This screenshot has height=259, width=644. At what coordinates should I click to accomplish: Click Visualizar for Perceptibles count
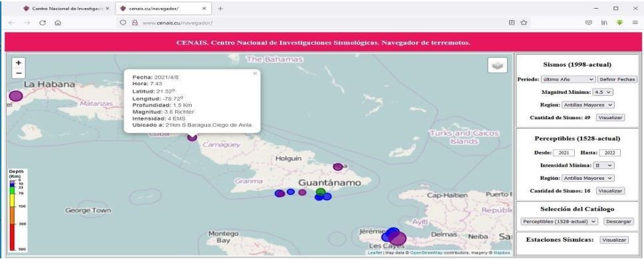click(610, 191)
